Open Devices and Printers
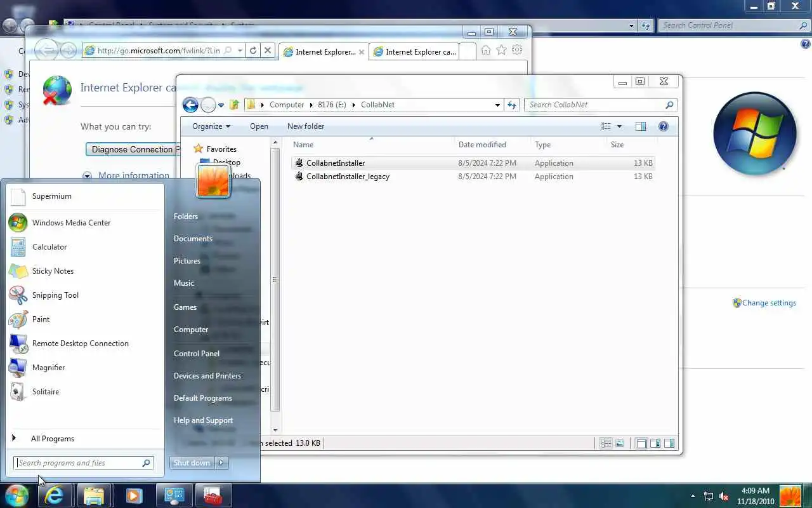812x508 pixels. [x=207, y=376]
